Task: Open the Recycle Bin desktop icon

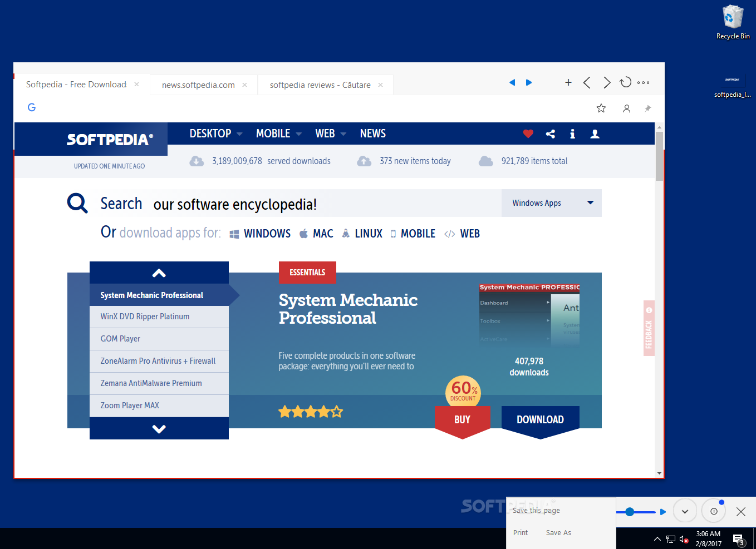Action: [x=733, y=22]
